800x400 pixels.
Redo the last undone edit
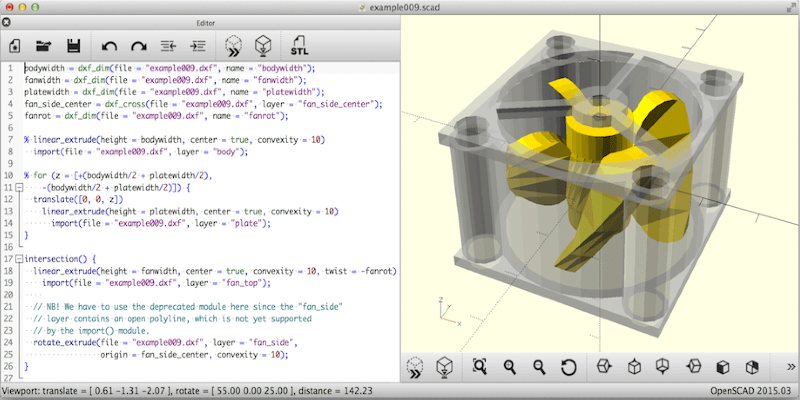point(138,45)
